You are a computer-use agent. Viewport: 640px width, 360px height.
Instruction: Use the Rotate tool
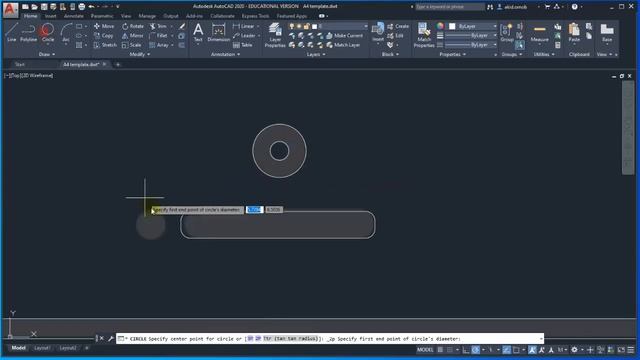[133, 26]
